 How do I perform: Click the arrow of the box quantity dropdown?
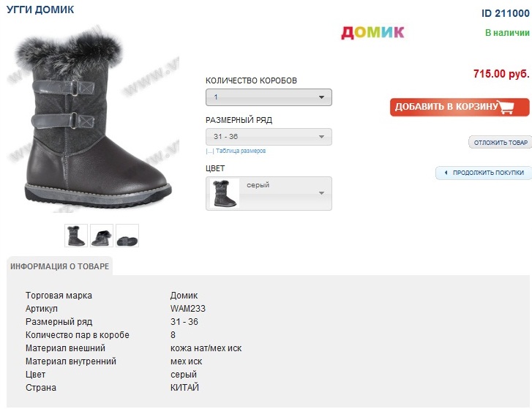tap(321, 97)
